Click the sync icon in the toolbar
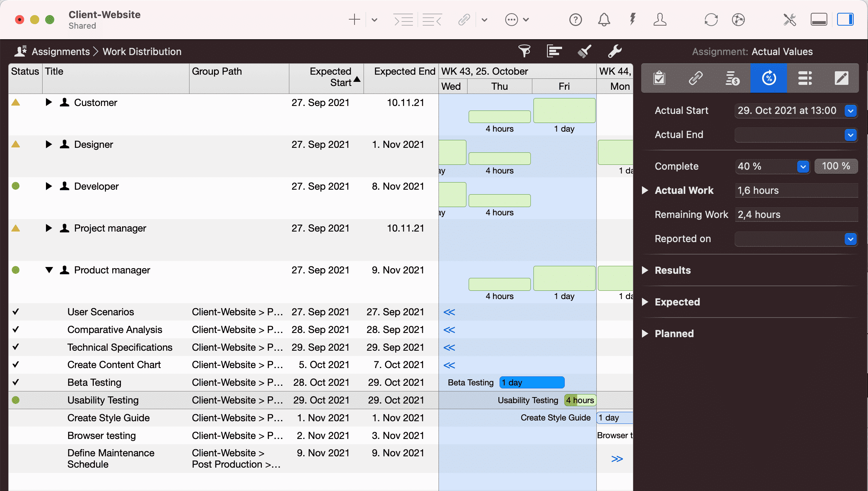868x491 pixels. pos(711,19)
